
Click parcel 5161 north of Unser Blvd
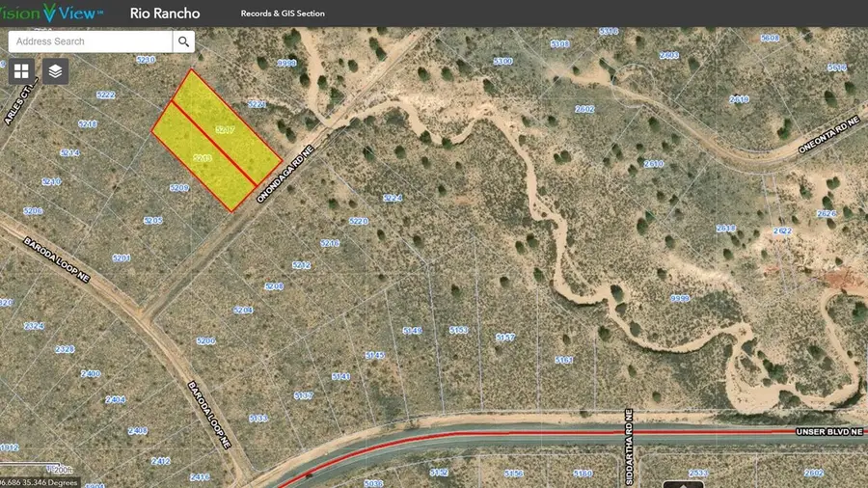(564, 360)
